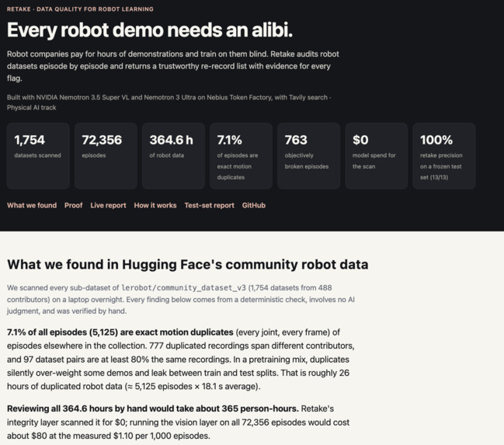504x445 pixels.
Task: Click the 'judgment, and was verified by hand.' text
Action: (x=67, y=311)
